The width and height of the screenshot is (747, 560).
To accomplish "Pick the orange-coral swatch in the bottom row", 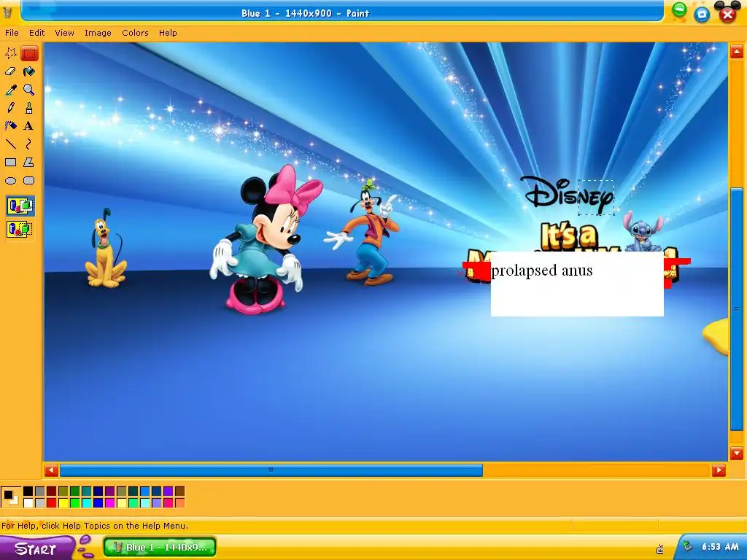I will click(x=179, y=503).
